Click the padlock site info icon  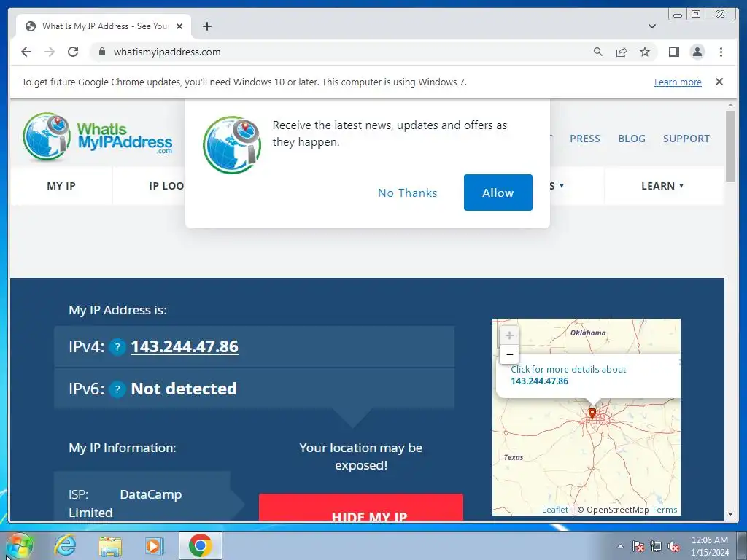tap(102, 52)
